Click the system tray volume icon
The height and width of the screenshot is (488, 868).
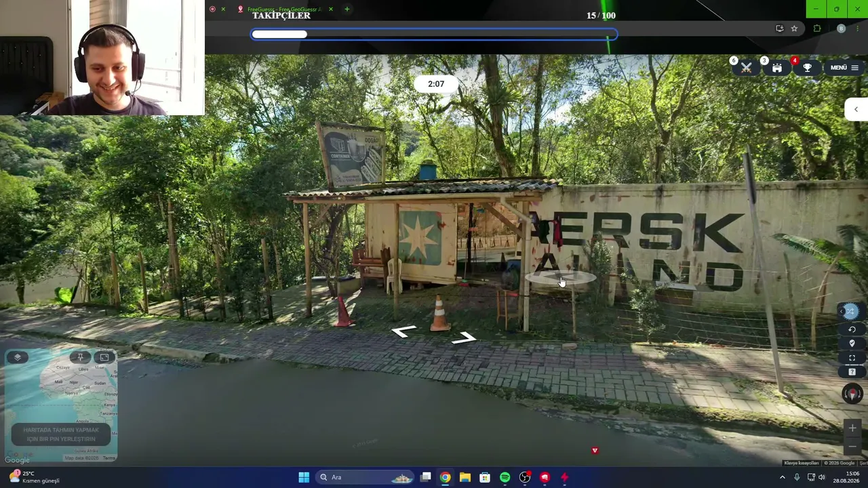[822, 477]
